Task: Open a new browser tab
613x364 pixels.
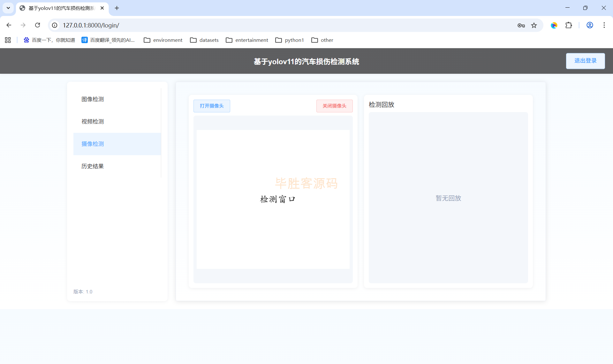Action: pos(117,8)
